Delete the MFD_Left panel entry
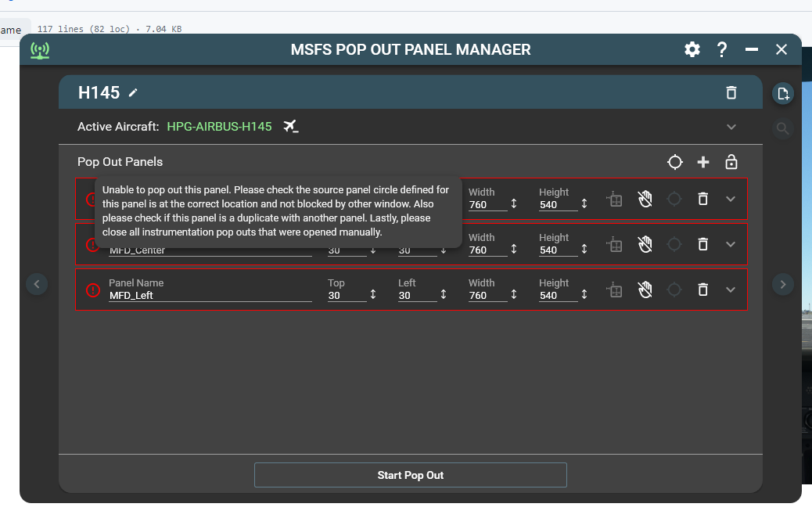 [702, 289]
